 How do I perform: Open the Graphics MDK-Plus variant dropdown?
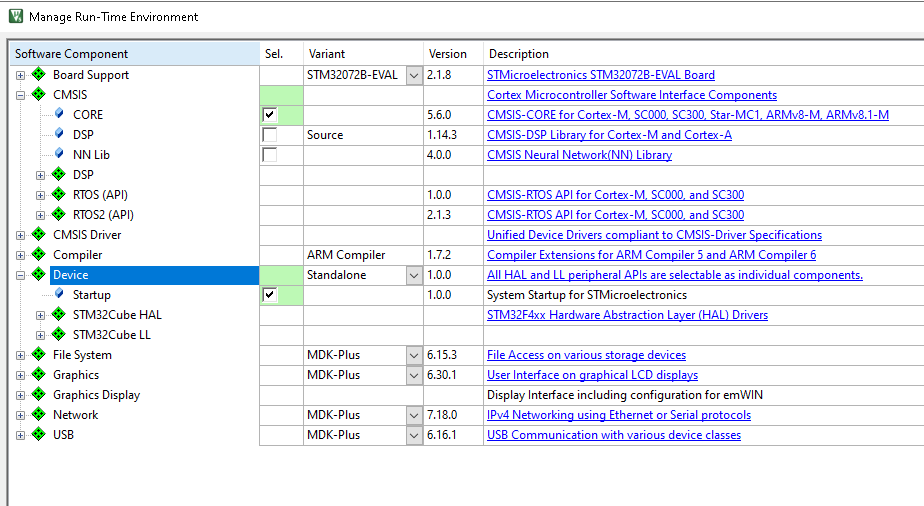click(x=414, y=376)
